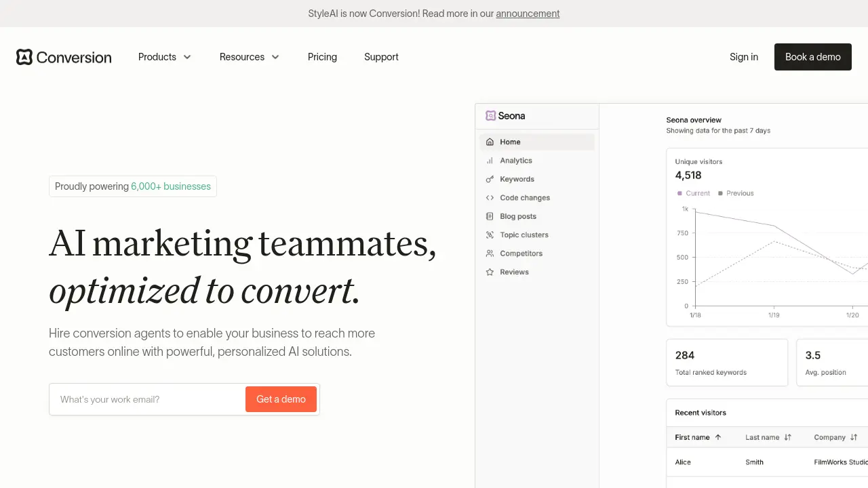Click the Smith cell in visitors table
The height and width of the screenshot is (488, 868).
pyautogui.click(x=754, y=462)
